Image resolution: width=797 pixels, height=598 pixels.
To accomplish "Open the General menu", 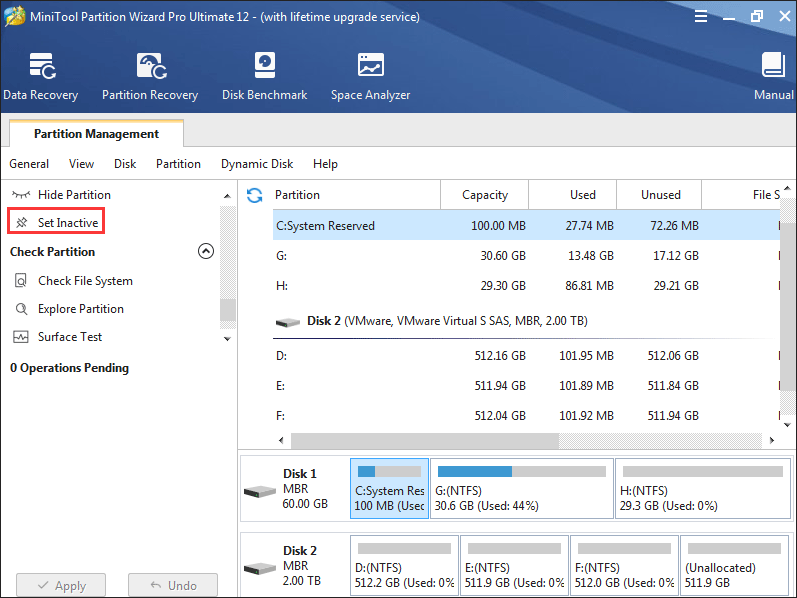I will (29, 164).
